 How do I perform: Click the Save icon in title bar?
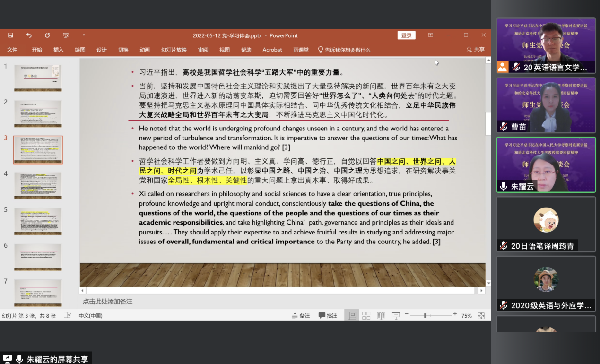pyautogui.click(x=10, y=35)
